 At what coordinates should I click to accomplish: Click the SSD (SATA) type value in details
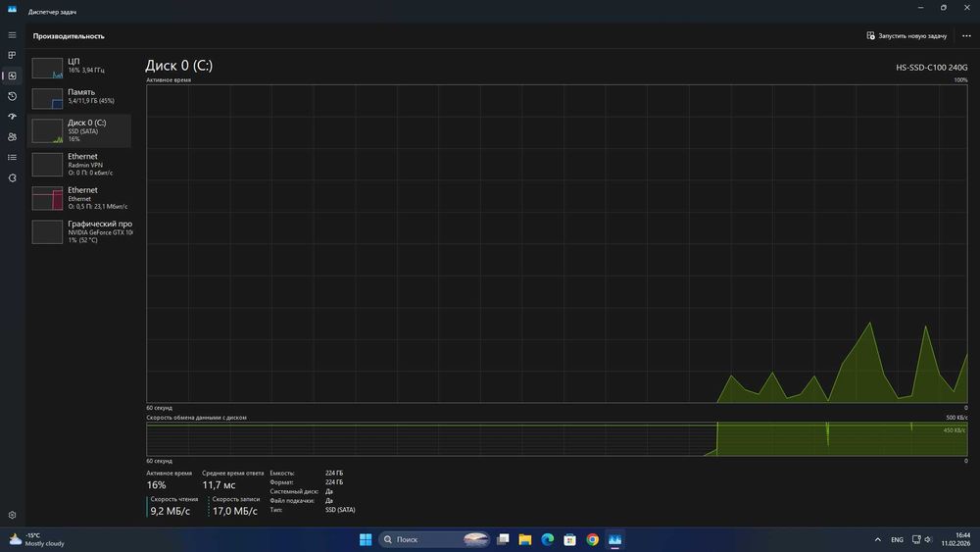point(340,510)
